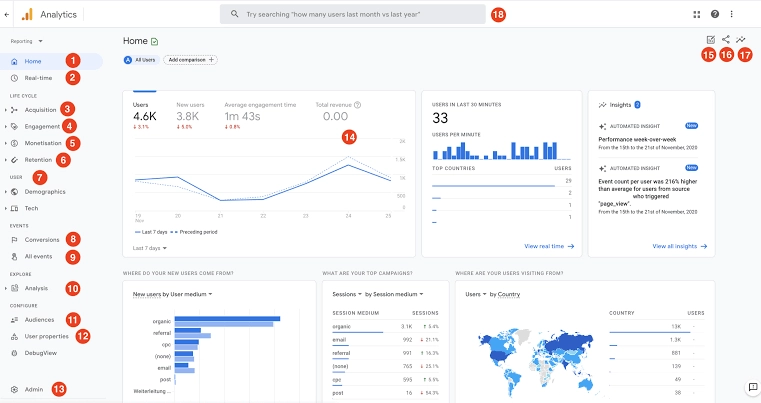Click the 'email' row in session medium table

tap(385, 340)
